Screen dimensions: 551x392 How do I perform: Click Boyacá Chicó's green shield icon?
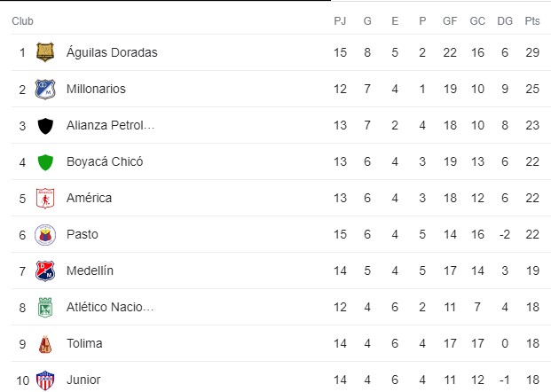click(x=45, y=162)
